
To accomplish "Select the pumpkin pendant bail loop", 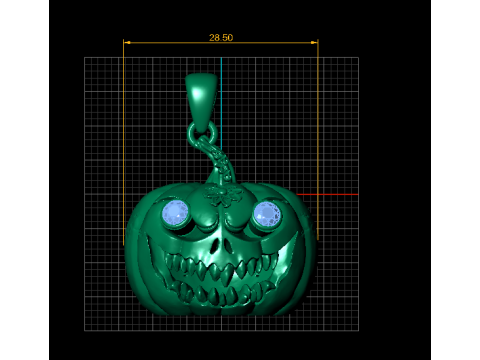I will coord(201,103).
